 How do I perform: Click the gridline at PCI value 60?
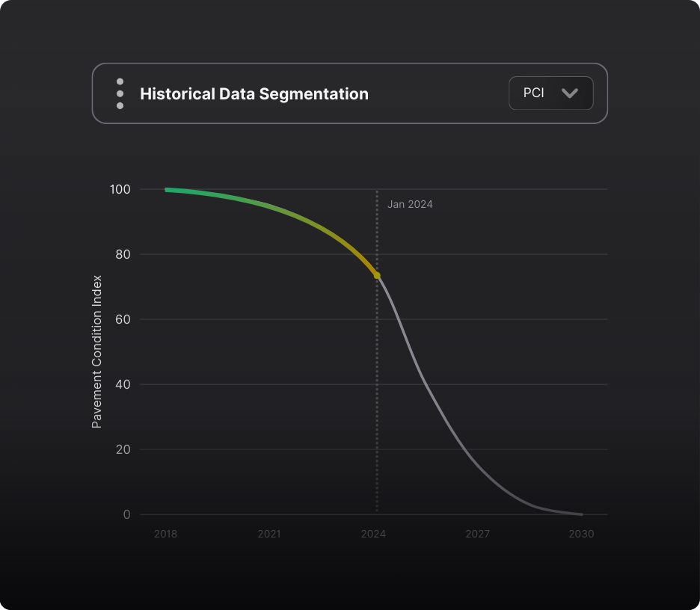pyautogui.click(x=486, y=319)
